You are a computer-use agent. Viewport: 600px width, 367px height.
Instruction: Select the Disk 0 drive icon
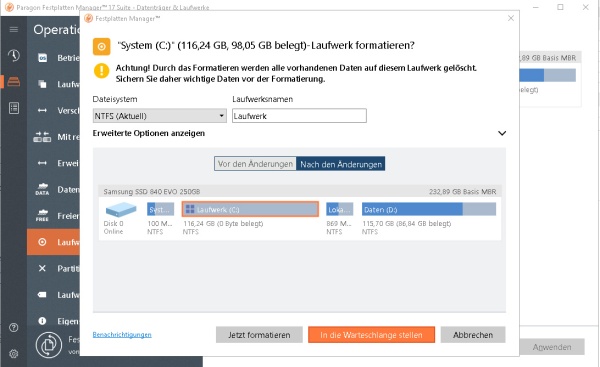pyautogui.click(x=121, y=210)
